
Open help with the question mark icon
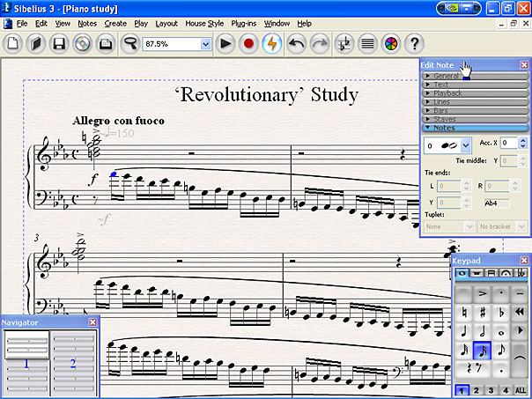(414, 44)
